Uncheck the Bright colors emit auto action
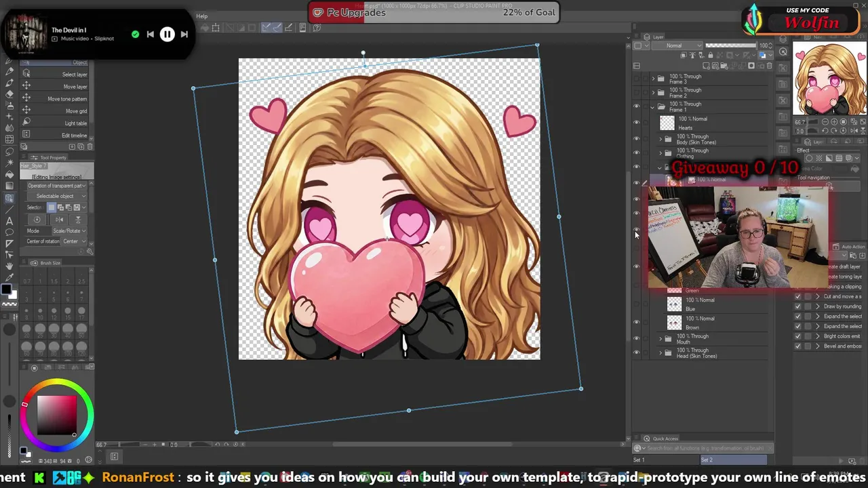Image resolution: width=868 pixels, height=488 pixels. pyautogui.click(x=797, y=336)
